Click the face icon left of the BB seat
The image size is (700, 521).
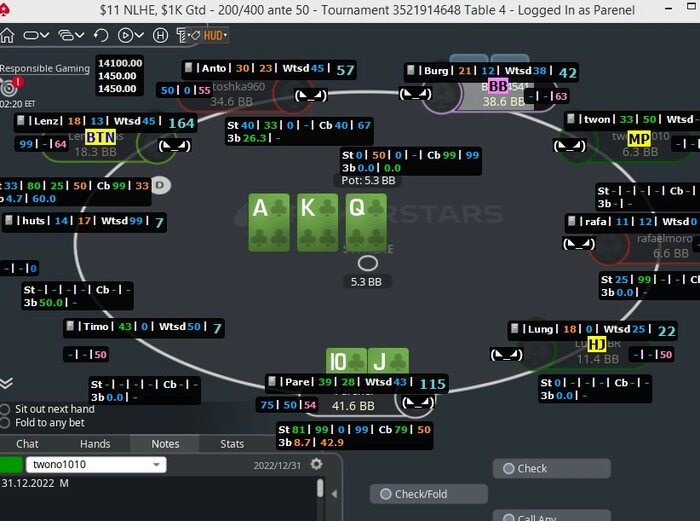[x=415, y=94]
